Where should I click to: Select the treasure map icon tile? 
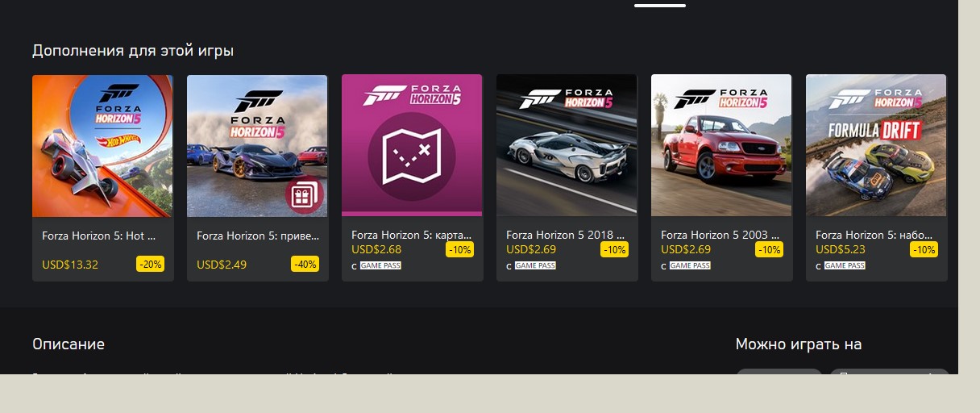(412, 145)
